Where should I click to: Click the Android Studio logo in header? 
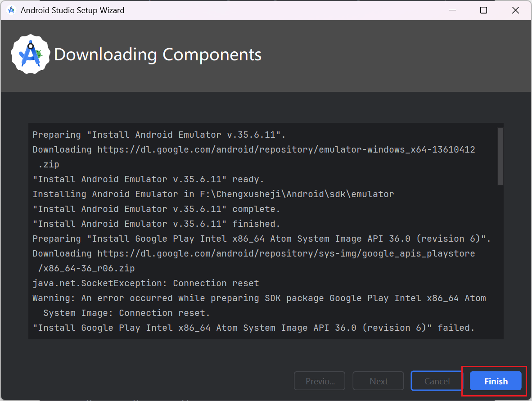(31, 54)
